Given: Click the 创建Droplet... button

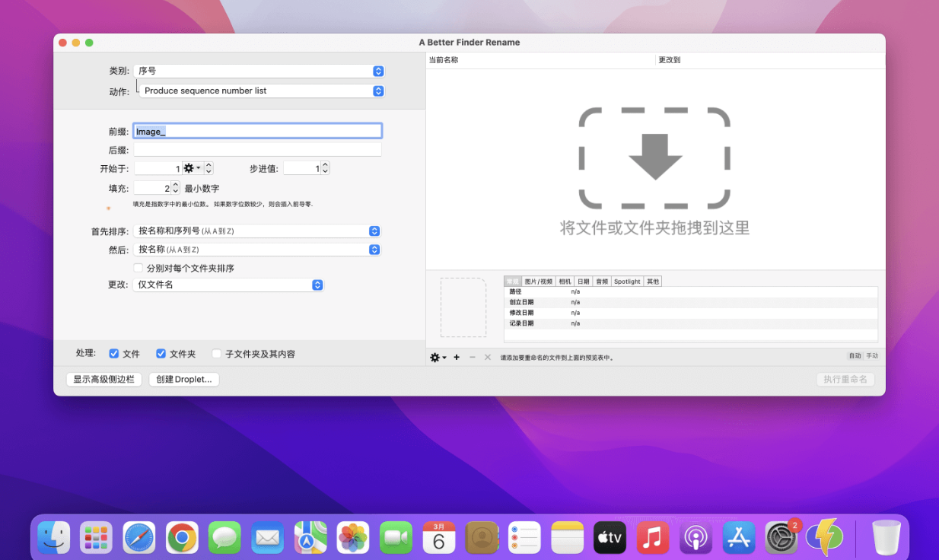Looking at the screenshot, I should [184, 379].
